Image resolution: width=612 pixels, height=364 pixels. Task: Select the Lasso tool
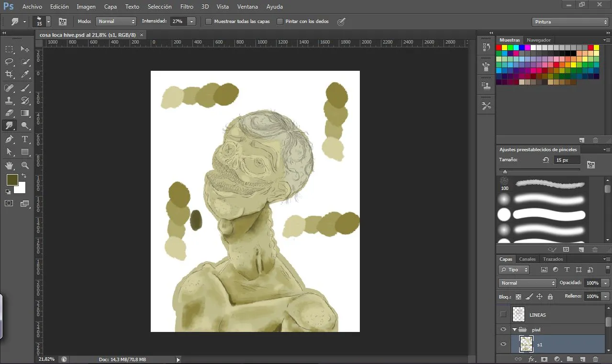click(9, 61)
